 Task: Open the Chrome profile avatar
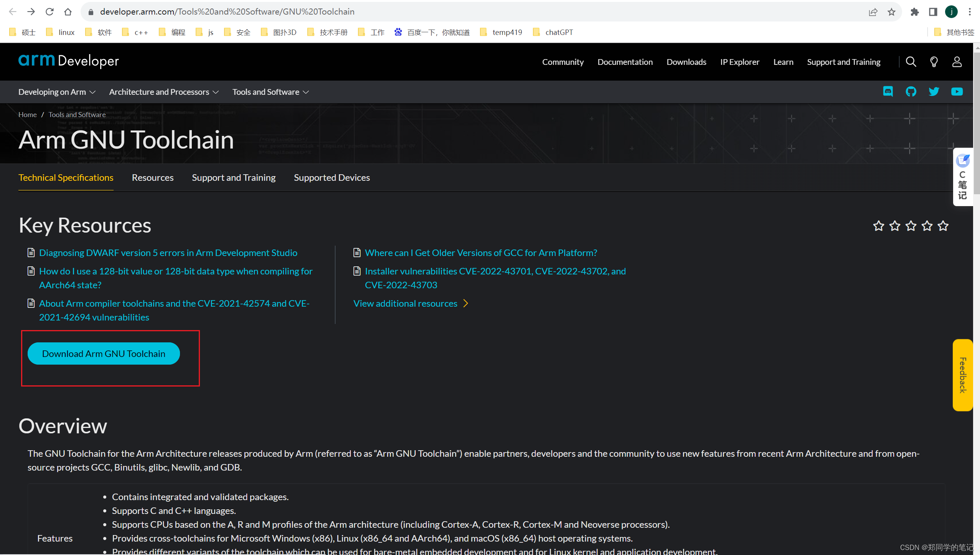pyautogui.click(x=951, y=12)
